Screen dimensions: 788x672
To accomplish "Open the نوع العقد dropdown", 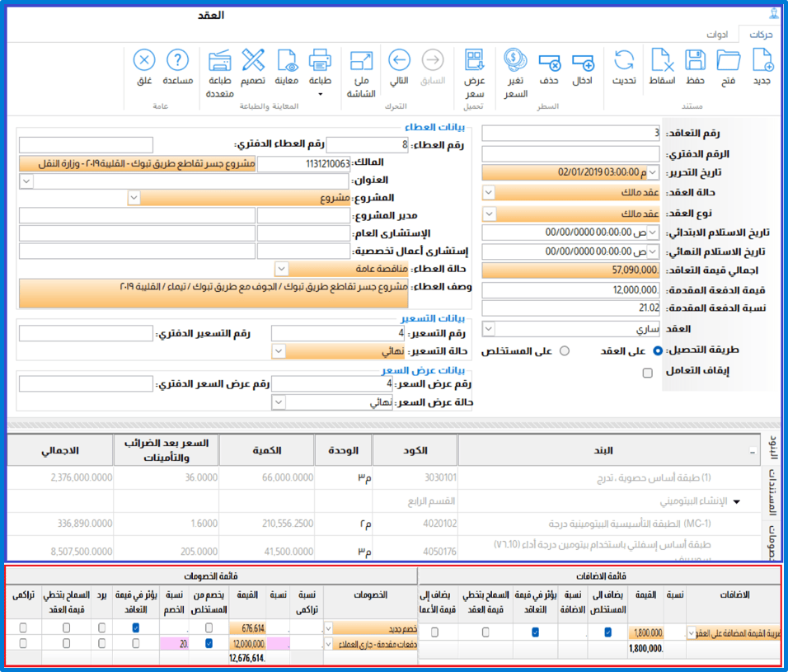I will (x=489, y=214).
